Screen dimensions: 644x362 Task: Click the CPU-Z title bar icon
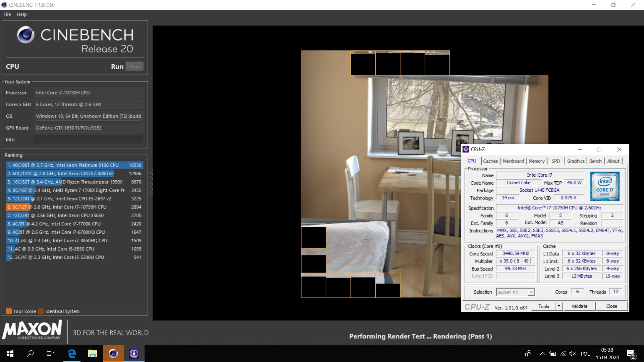click(x=466, y=149)
